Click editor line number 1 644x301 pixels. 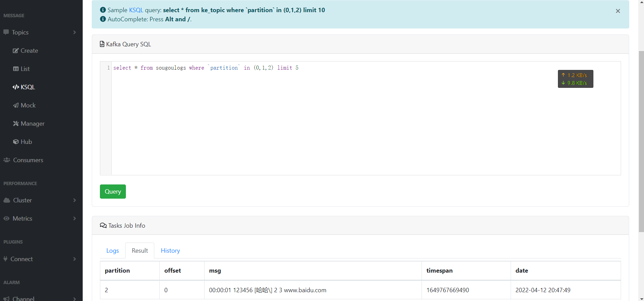click(108, 68)
